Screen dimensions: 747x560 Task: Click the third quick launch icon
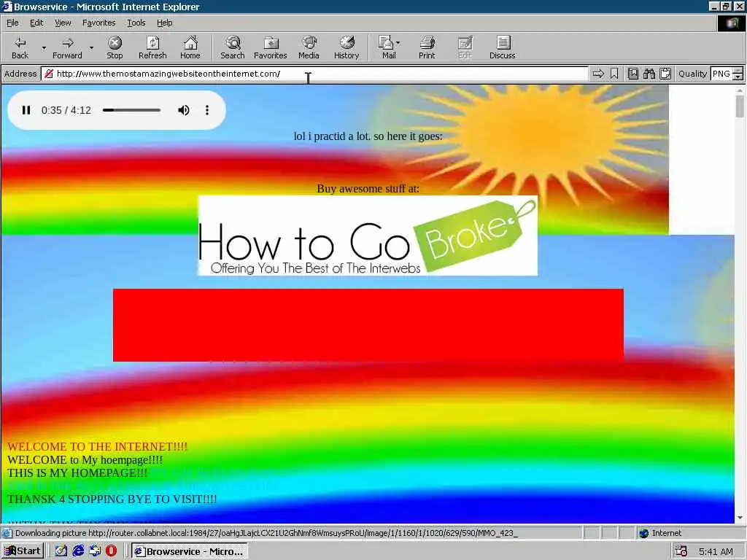pyautogui.click(x=95, y=551)
